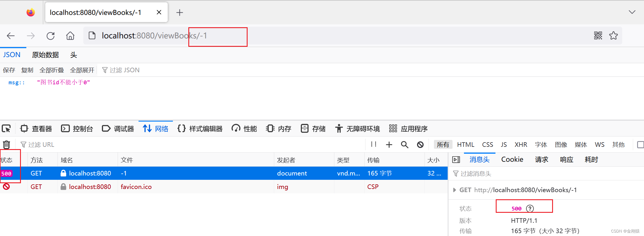
Task: Open the 控制台 panel
Action: click(77, 129)
